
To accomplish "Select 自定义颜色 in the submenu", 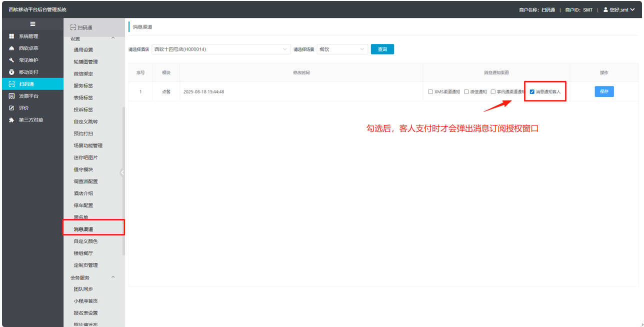I will [x=85, y=241].
